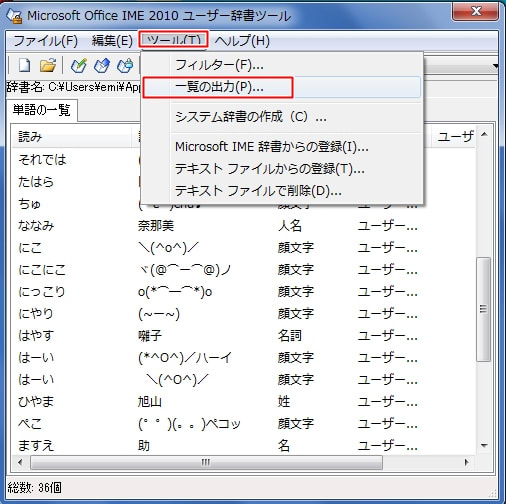Click the horizontal scrollbar thumb

(x=206, y=463)
